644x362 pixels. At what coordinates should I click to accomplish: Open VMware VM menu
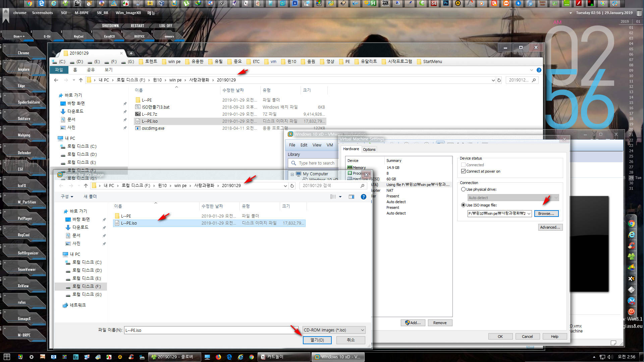pos(330,145)
